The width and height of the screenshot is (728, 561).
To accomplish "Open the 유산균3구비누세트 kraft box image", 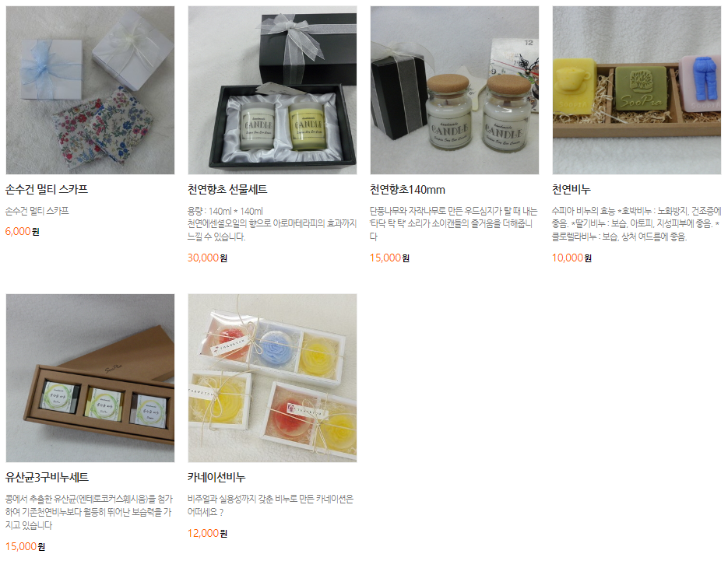I will [x=90, y=377].
